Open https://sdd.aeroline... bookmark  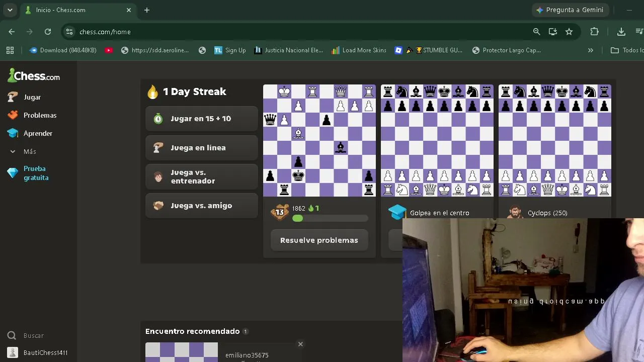(155, 50)
